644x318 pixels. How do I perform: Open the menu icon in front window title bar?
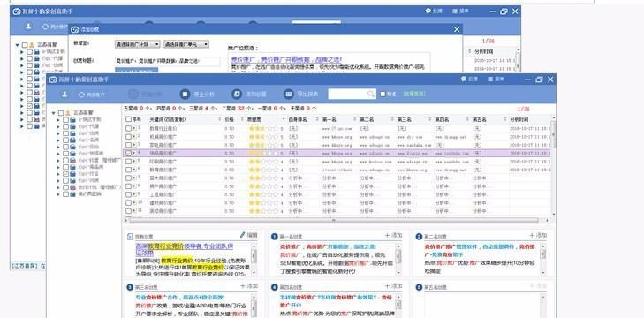[490, 79]
